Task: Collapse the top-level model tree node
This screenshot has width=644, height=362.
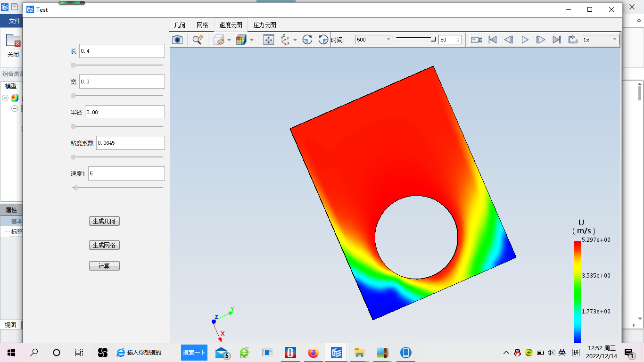Action: (5, 98)
